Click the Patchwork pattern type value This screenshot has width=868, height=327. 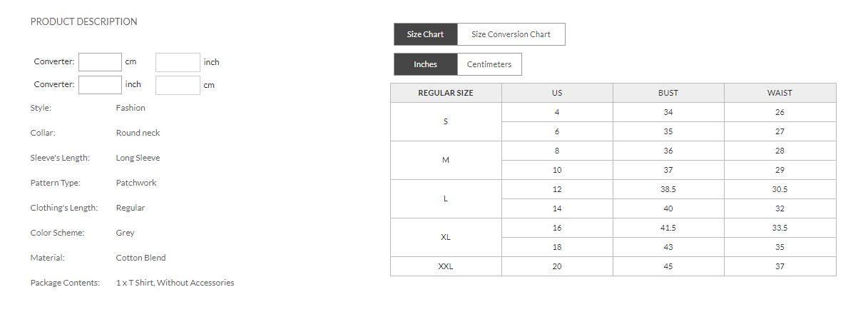pyautogui.click(x=136, y=183)
